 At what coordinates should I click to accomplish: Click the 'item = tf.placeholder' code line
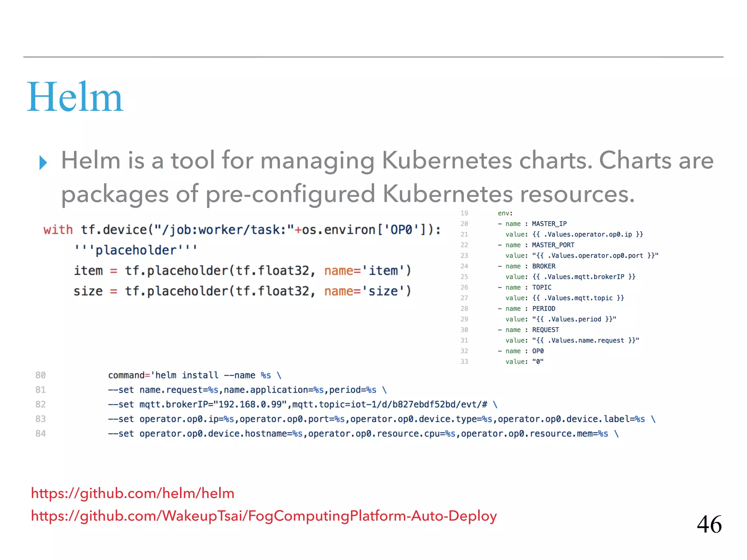click(x=243, y=271)
